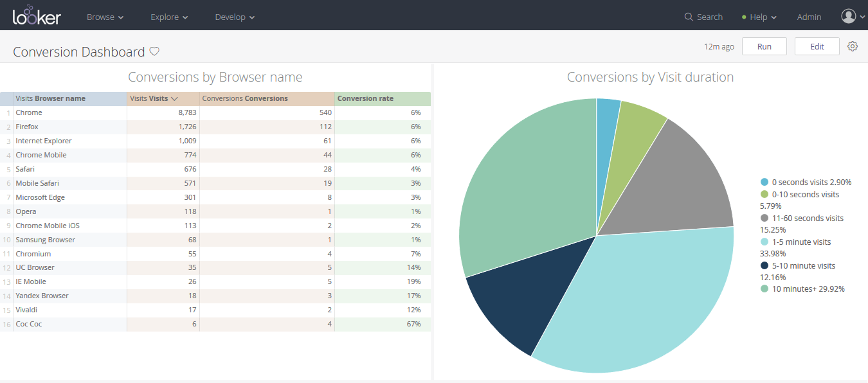Open search using the magnifier icon

689,17
